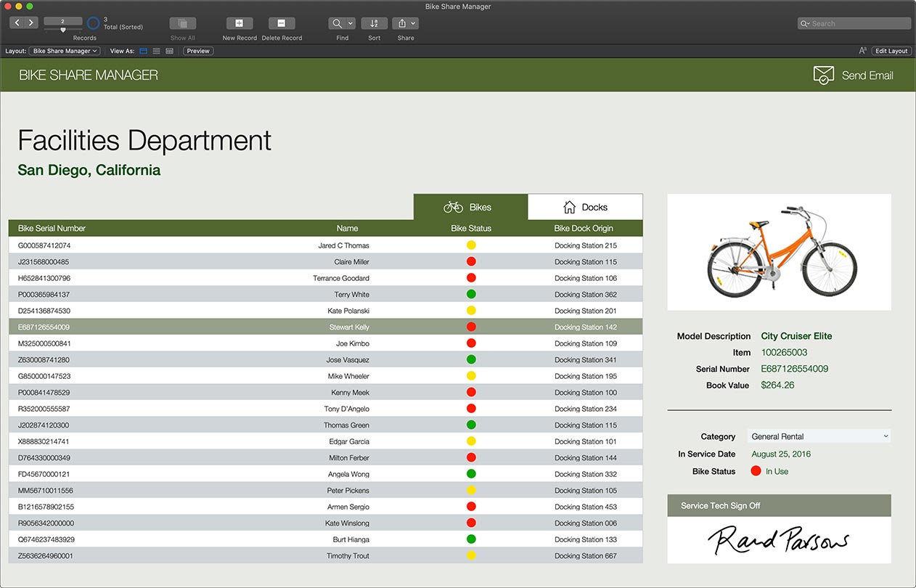This screenshot has height=588, width=916.
Task: Switch to Form view
Action: [x=143, y=51]
